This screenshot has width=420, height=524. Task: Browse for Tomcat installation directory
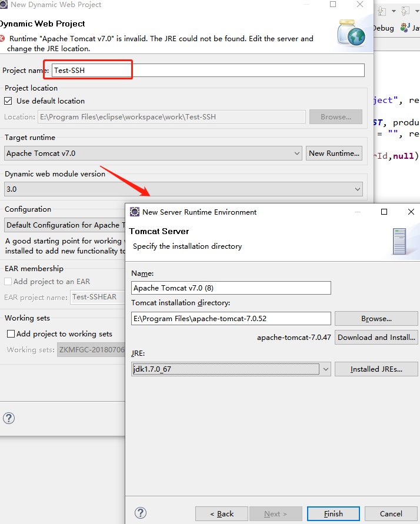click(x=376, y=319)
